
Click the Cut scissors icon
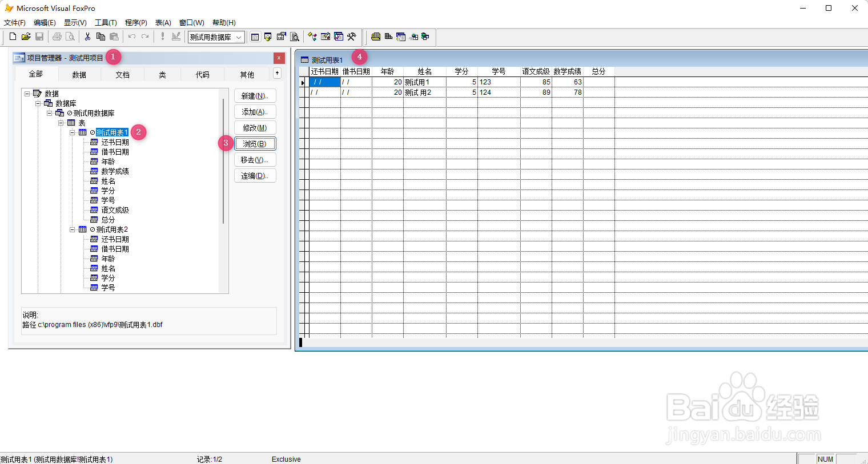tap(87, 37)
